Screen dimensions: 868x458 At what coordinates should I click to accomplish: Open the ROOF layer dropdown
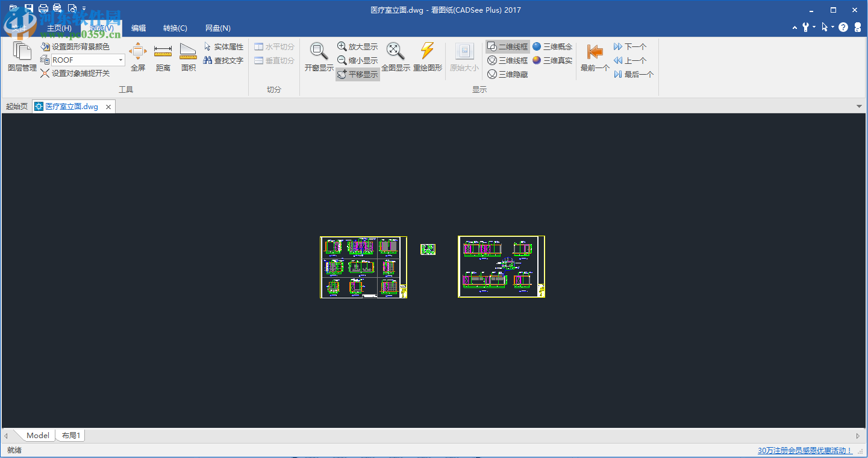[x=120, y=60]
